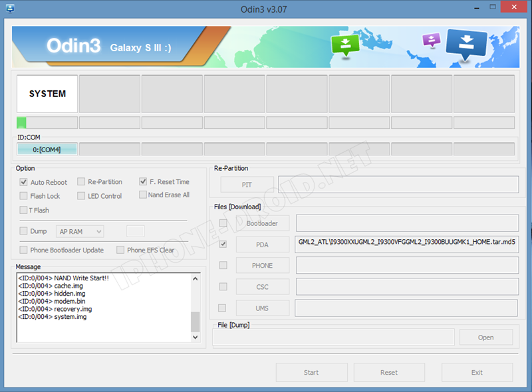Select the 0:[COM4] port box
This screenshot has height=392, width=532.
click(47, 149)
